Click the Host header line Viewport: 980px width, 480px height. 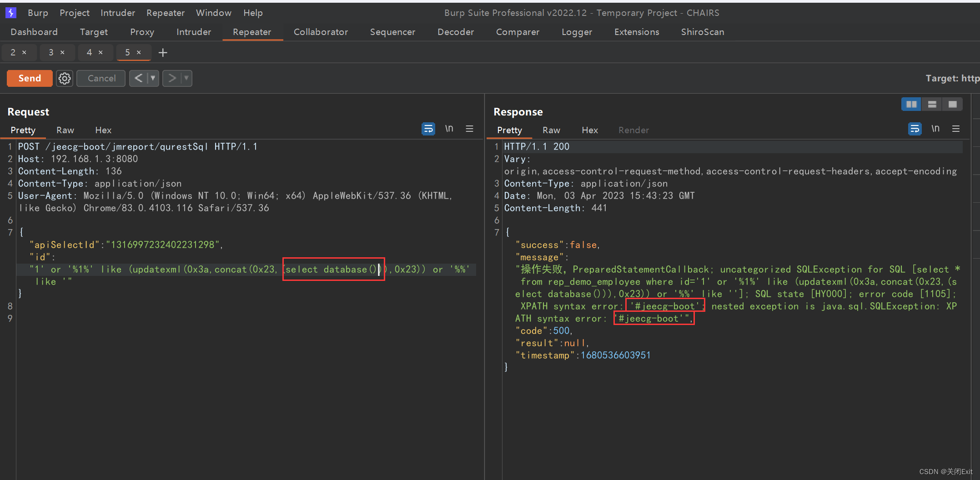point(78,159)
